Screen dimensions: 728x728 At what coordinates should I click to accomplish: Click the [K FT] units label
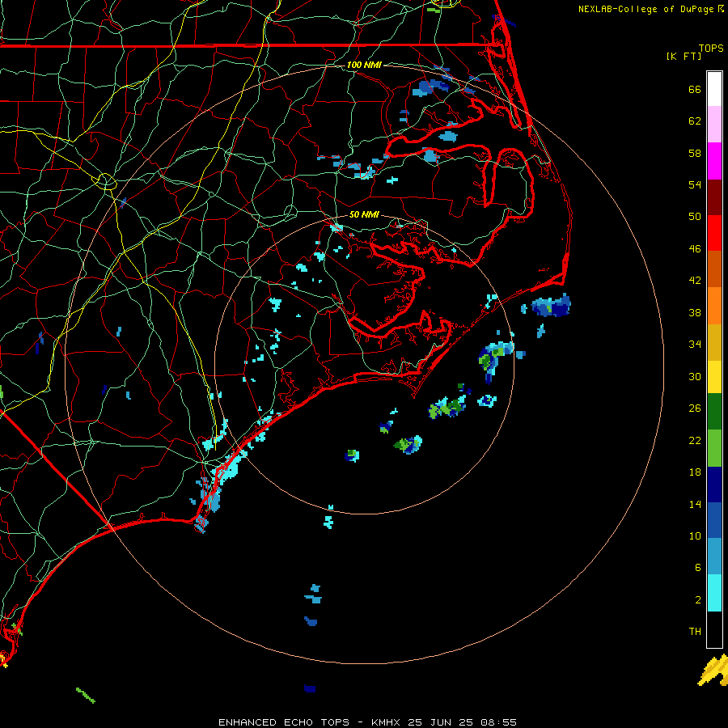[x=684, y=56]
